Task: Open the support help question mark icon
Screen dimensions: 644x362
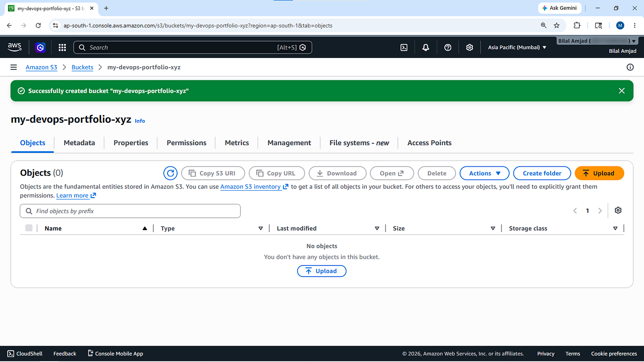Action: tap(448, 47)
